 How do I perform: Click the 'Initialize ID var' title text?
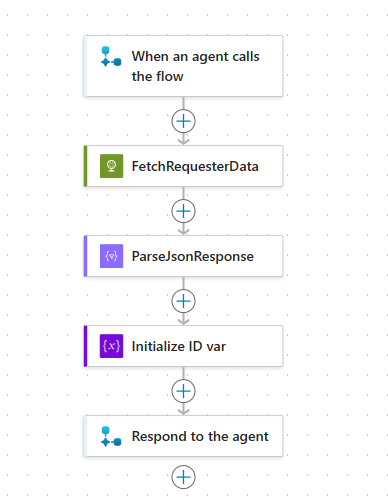(179, 346)
